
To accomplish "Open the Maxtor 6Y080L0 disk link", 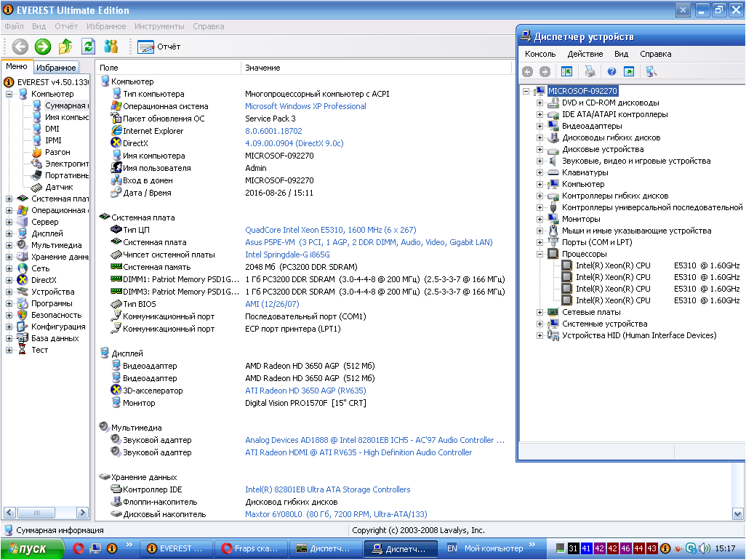I will (336, 514).
